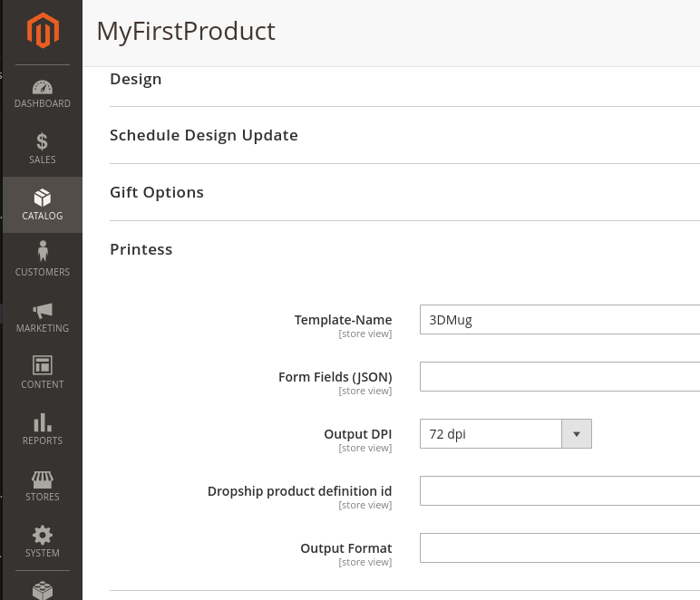Screen dimensions: 700x600
Task: Expand the Design section
Action: pos(136,79)
